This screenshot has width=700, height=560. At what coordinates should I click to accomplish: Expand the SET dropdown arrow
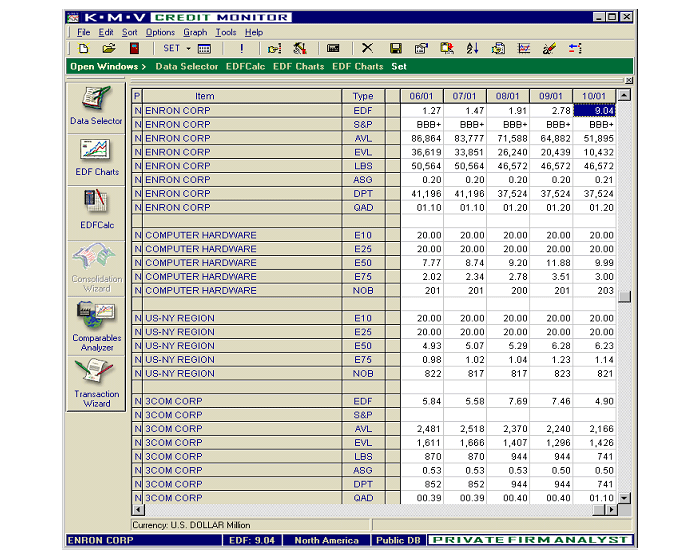[x=187, y=48]
